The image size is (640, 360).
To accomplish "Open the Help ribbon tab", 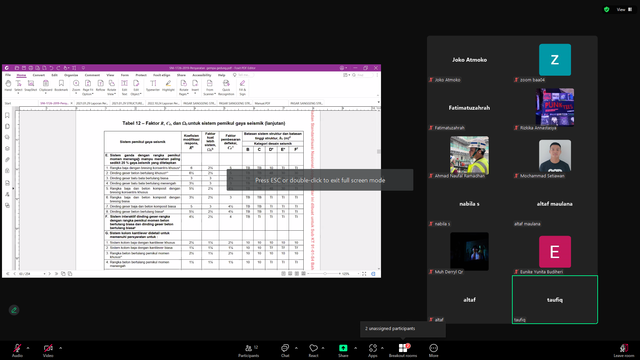I will [x=222, y=75].
